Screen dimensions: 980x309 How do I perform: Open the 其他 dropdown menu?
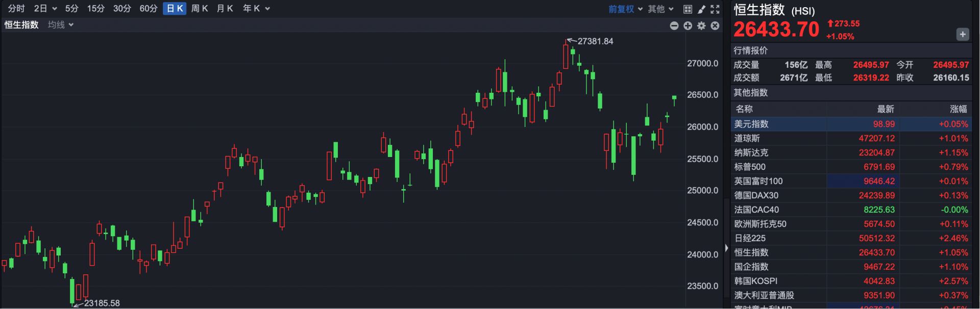click(x=660, y=9)
